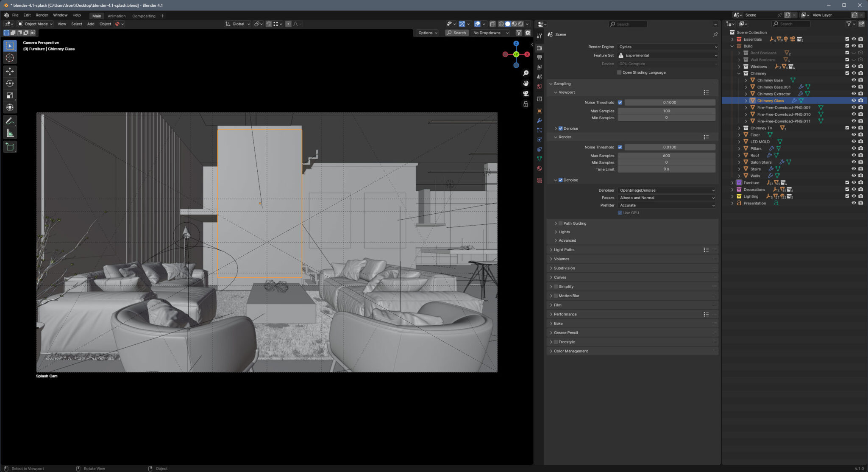Open the Modifier Properties wrench tab

539,121
